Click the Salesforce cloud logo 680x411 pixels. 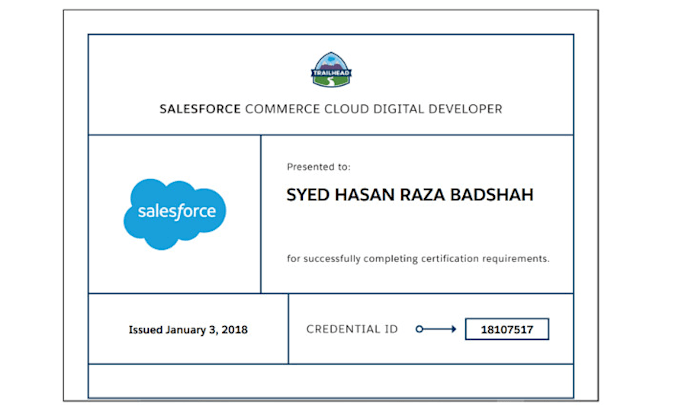click(x=175, y=214)
